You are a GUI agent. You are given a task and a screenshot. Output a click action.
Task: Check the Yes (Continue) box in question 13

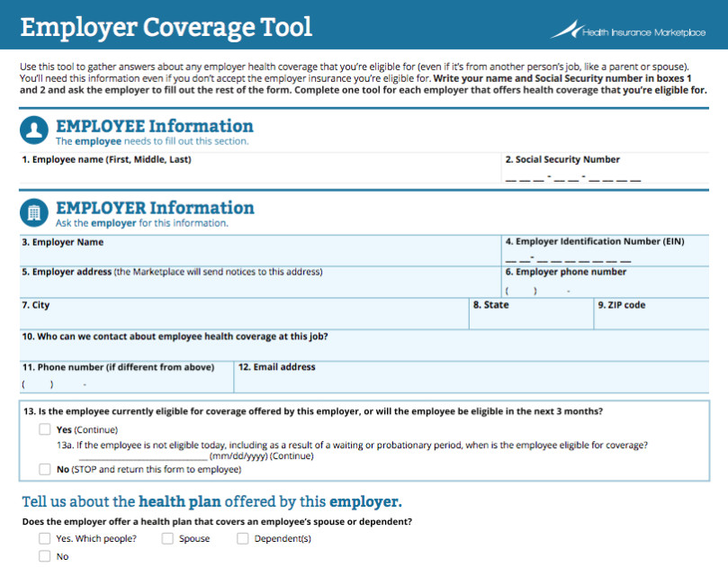coord(43,429)
